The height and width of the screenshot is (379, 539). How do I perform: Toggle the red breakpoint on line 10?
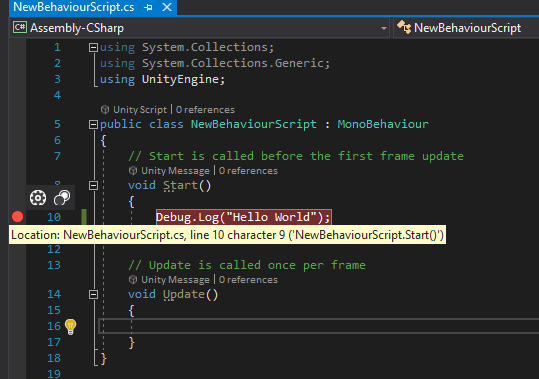tap(18, 217)
